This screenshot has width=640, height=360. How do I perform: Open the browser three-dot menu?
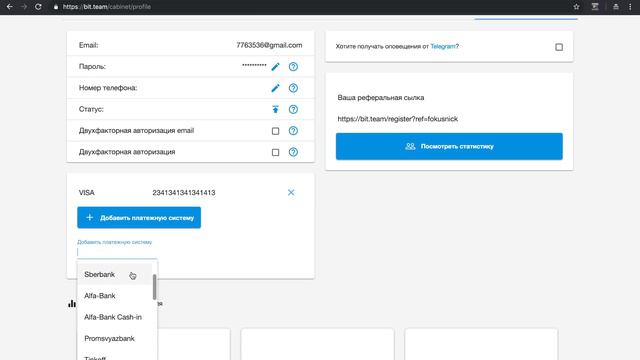(x=630, y=7)
